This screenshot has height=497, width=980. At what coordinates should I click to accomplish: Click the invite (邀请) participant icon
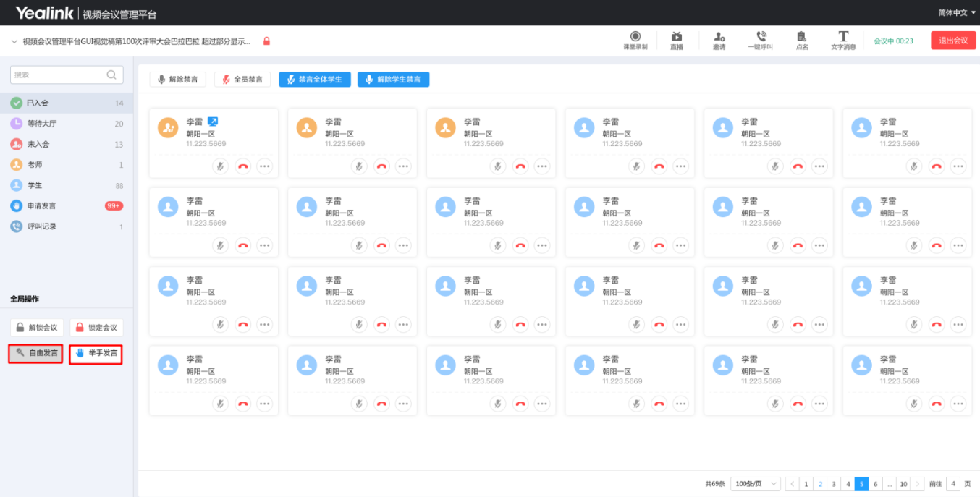tap(719, 40)
